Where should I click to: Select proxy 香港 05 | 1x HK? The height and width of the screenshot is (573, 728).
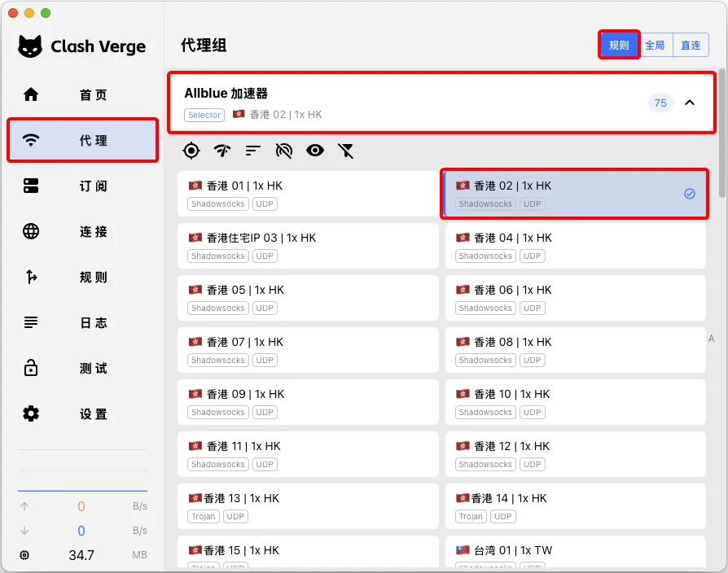(x=308, y=298)
